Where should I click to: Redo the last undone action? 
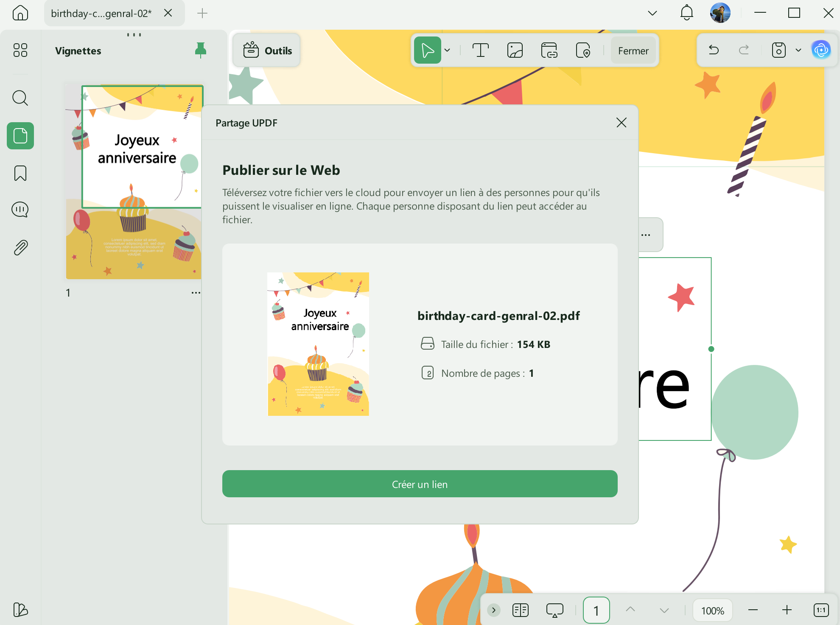pos(744,50)
